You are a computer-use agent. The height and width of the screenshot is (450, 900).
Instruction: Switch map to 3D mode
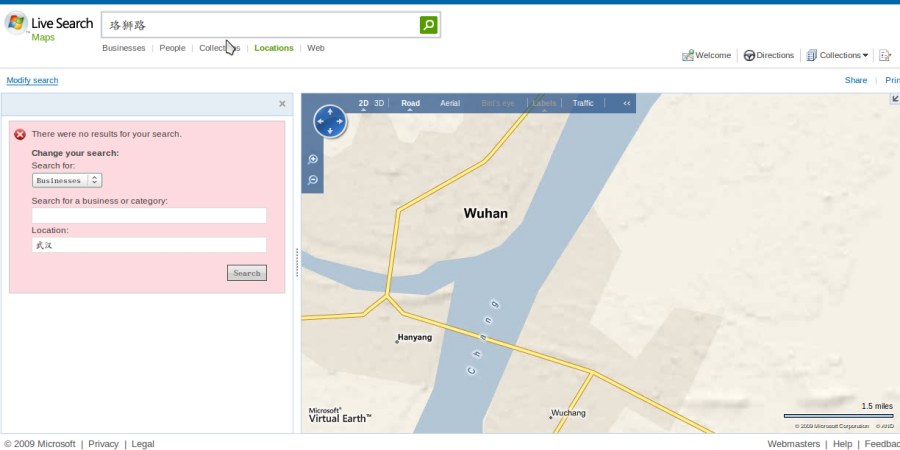379,103
